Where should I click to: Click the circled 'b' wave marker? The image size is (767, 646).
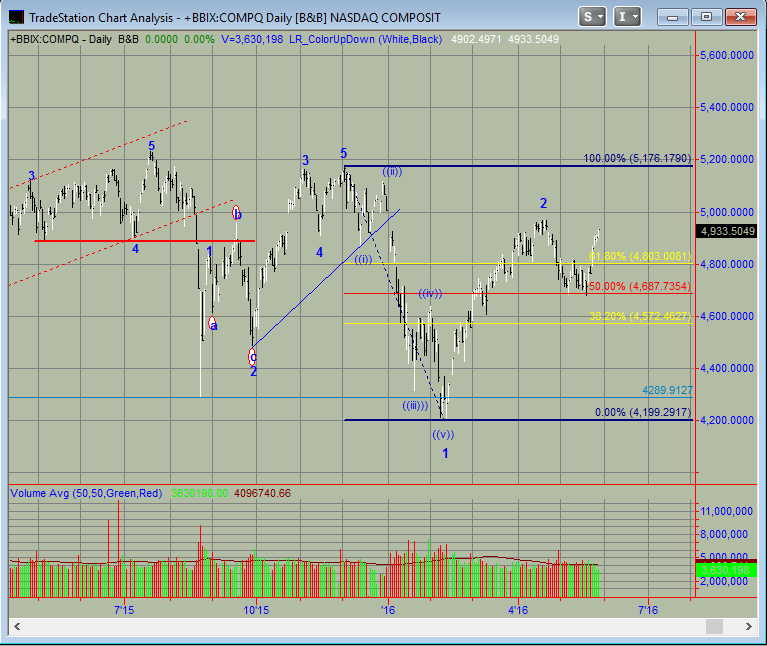(236, 213)
